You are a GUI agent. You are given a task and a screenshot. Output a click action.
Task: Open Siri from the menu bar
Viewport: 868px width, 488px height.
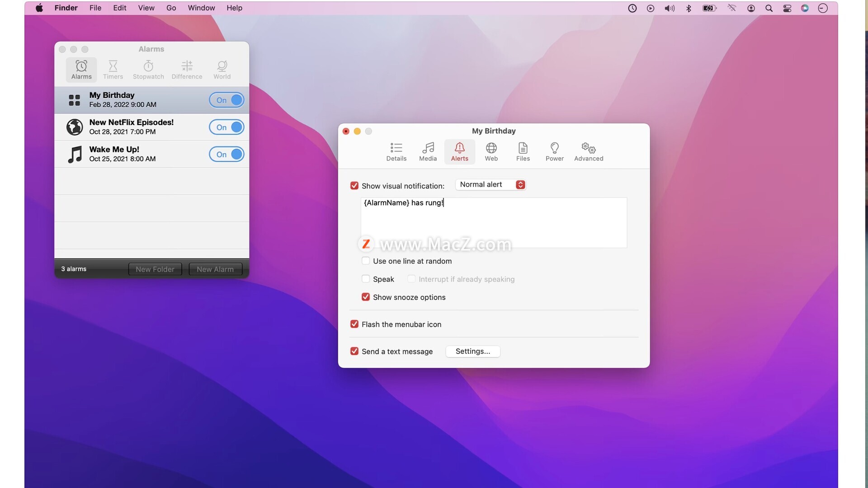(805, 8)
